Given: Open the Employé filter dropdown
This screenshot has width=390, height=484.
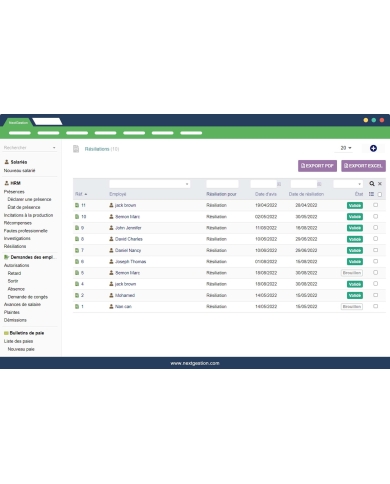Looking at the screenshot, I should point(150,184).
